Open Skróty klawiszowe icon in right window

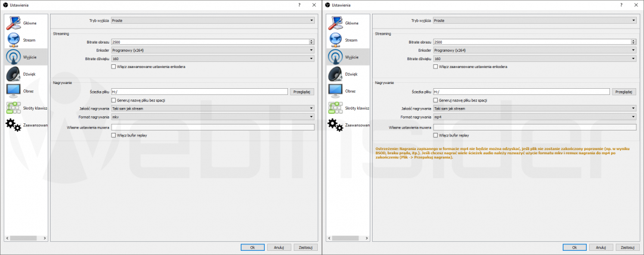[x=335, y=108]
